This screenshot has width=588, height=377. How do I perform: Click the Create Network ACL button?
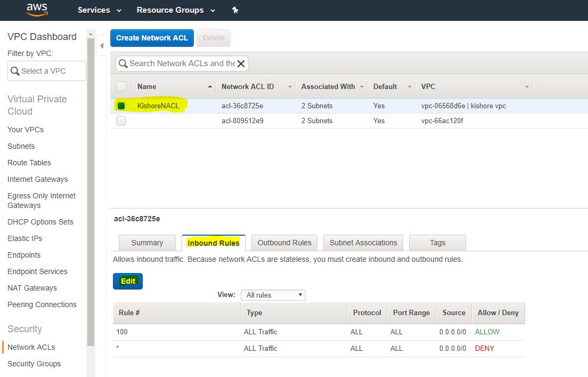click(152, 38)
